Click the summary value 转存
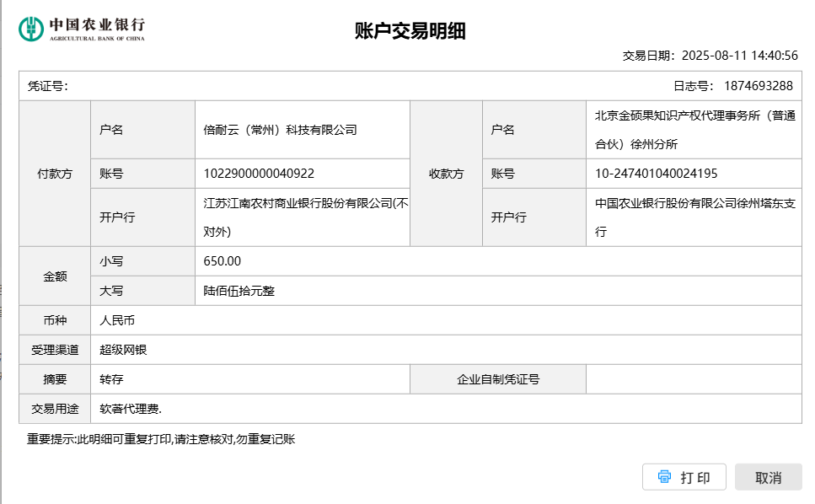The image size is (815, 504). coord(111,379)
